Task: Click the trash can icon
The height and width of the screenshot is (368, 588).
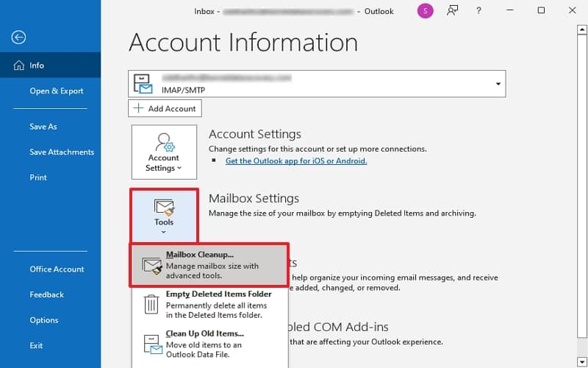Action: tap(151, 304)
